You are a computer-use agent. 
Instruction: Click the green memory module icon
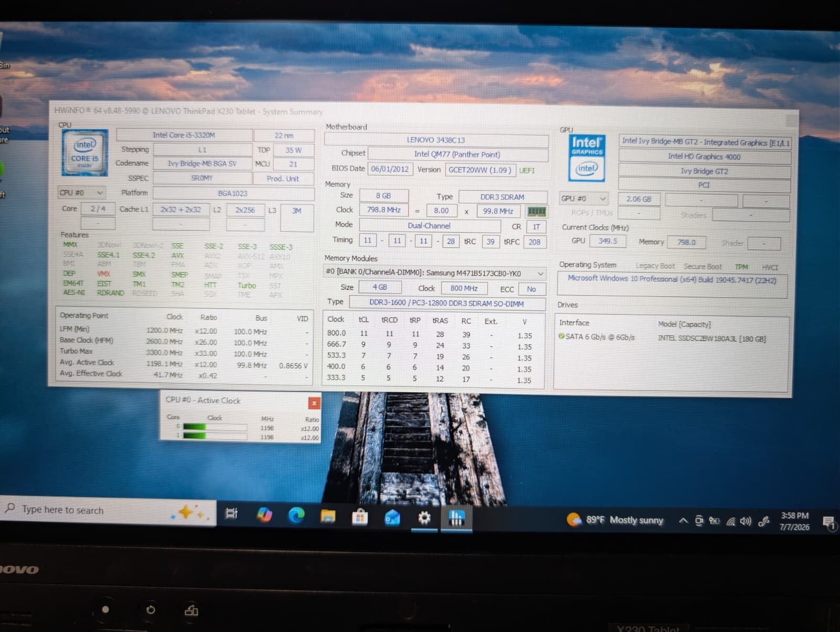(x=537, y=212)
